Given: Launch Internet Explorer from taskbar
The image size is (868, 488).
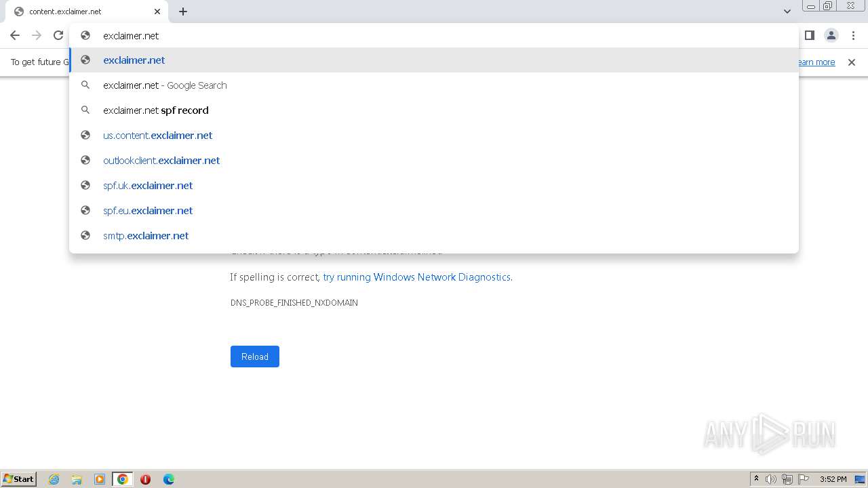Looking at the screenshot, I should 54,479.
